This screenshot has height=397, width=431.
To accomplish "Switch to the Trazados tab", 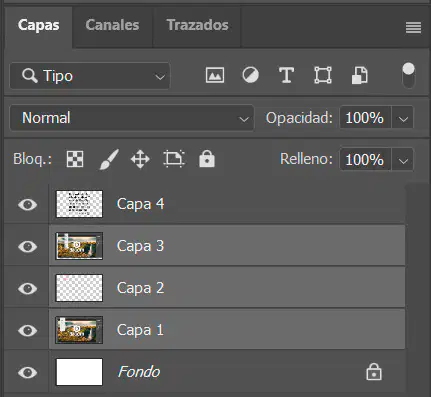I will point(197,26).
